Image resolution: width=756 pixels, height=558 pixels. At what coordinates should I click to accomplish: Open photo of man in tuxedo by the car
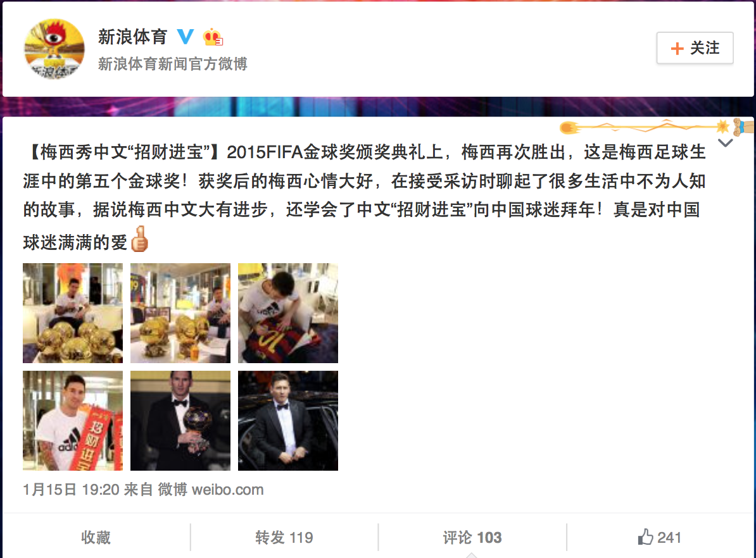tap(288, 421)
